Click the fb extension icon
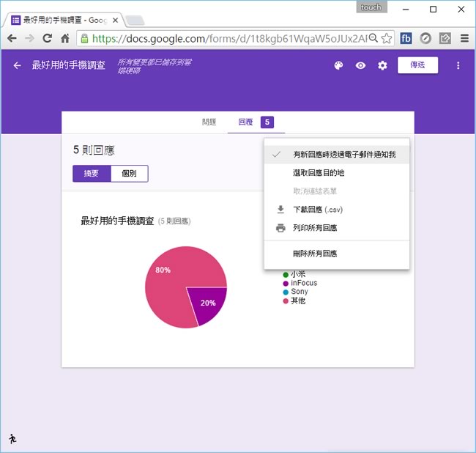This screenshot has height=453, width=476. (x=406, y=38)
